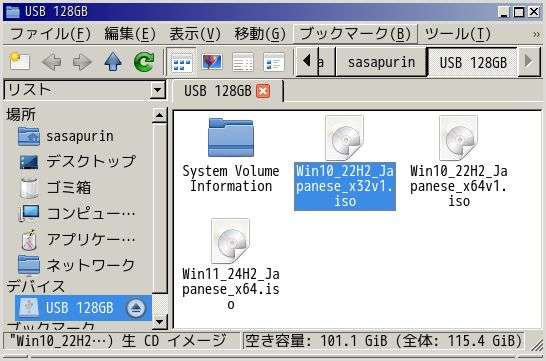This screenshot has width=546, height=361.
Task: Click the sidebar vertical scrollbar thumb
Action: click(160, 209)
